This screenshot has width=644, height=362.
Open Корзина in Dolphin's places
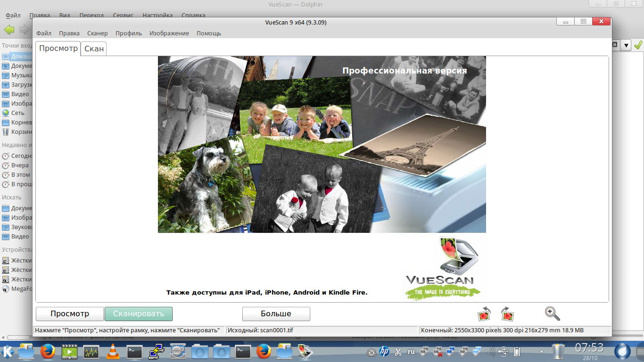17,132
